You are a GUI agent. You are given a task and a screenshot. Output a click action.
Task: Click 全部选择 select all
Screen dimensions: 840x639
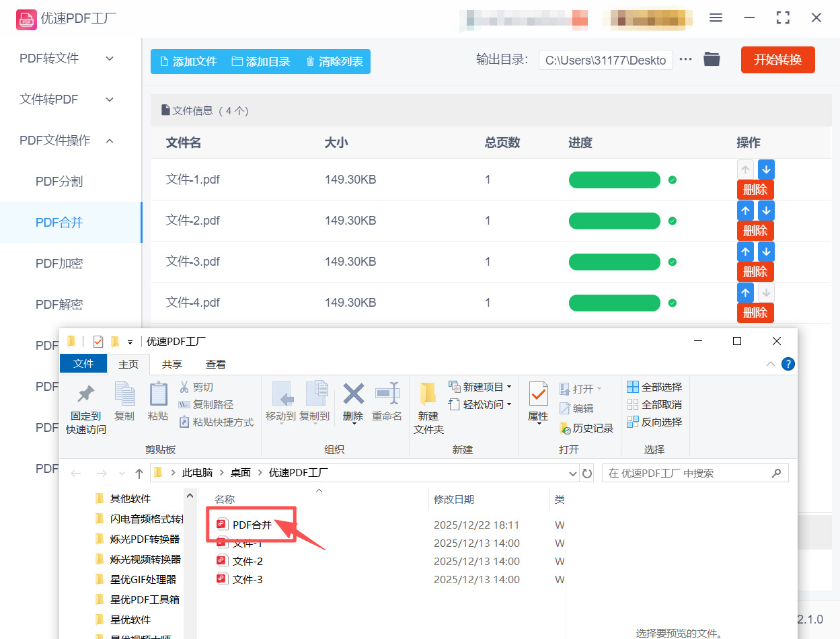point(654,387)
